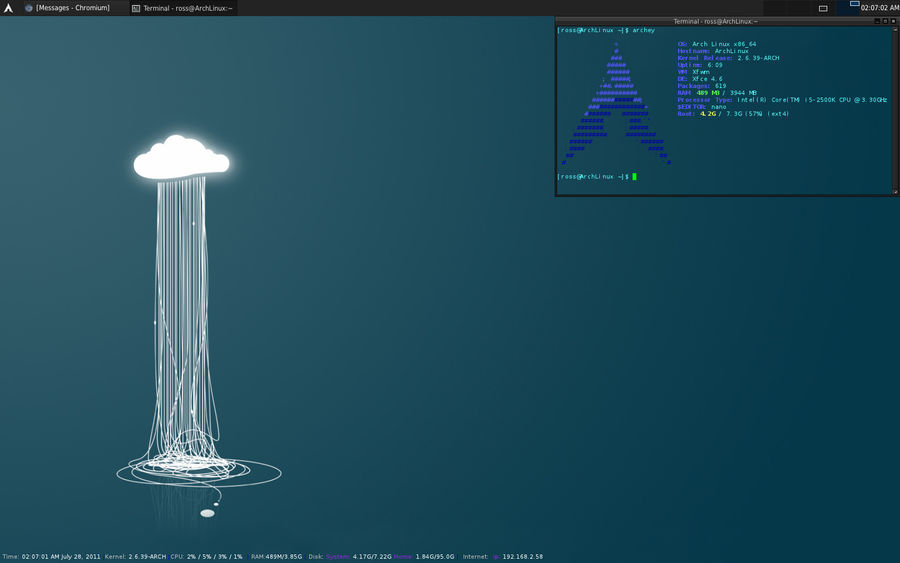Click the green cursor at the terminal prompt
The width and height of the screenshot is (900, 563).
point(634,176)
